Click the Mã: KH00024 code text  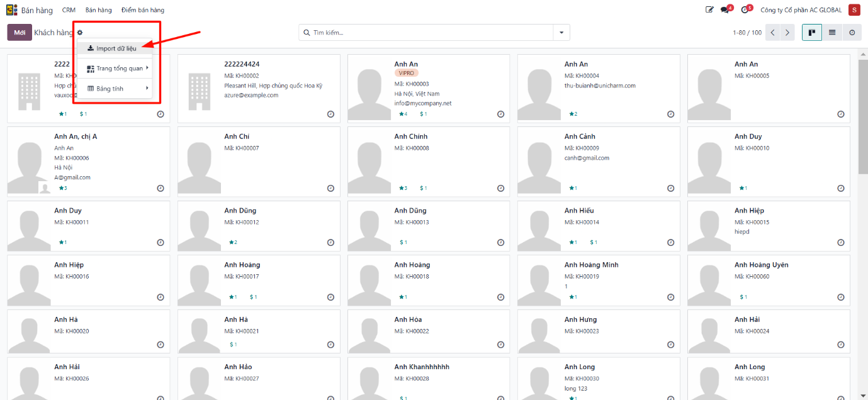point(752,331)
